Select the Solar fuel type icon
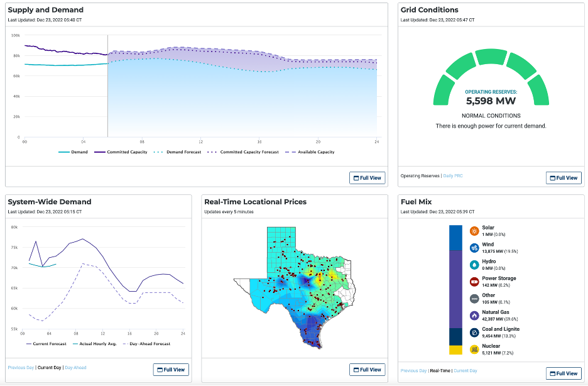Viewport: 588px width, 386px height. (x=474, y=231)
